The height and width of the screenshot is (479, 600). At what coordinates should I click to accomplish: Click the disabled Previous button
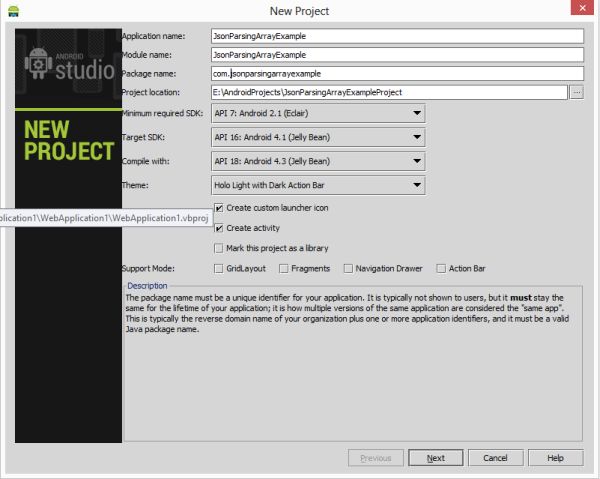click(376, 458)
